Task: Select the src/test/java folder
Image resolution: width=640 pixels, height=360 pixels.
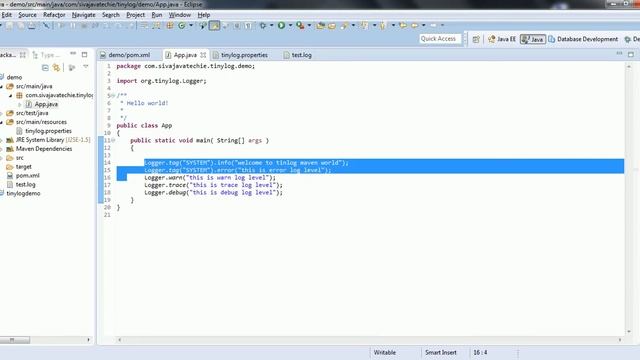Action: pyautogui.click(x=31, y=113)
